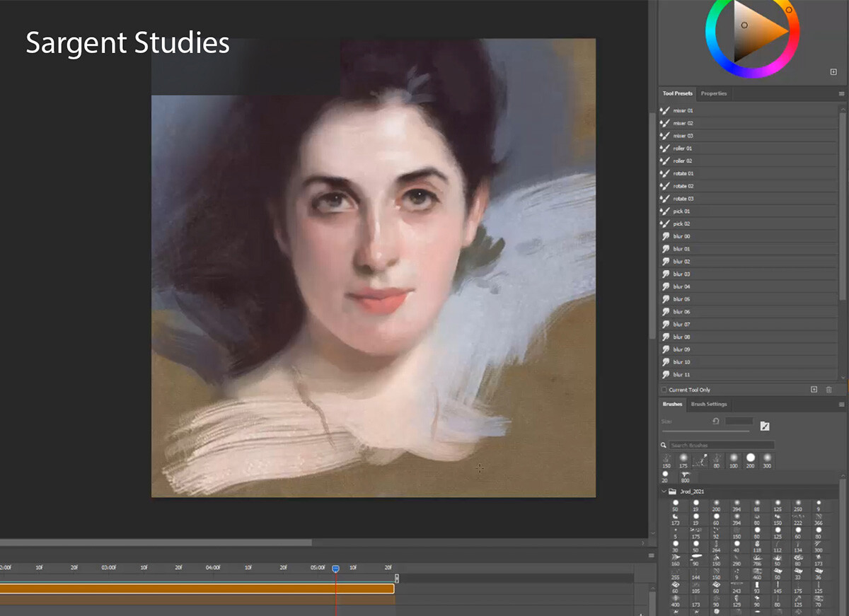Viewport: 849px width, 616px height.
Task: Enable the Current Tool Only checkbox
Action: coord(663,389)
